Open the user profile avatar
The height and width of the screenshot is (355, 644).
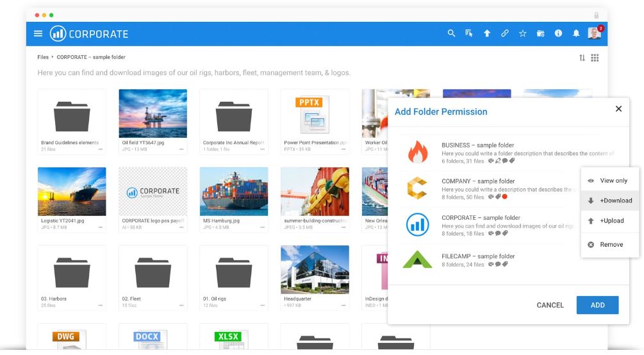[594, 33]
